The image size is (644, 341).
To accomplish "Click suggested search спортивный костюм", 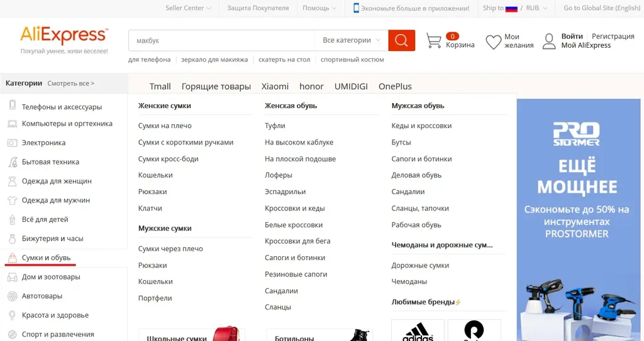I will click(352, 60).
